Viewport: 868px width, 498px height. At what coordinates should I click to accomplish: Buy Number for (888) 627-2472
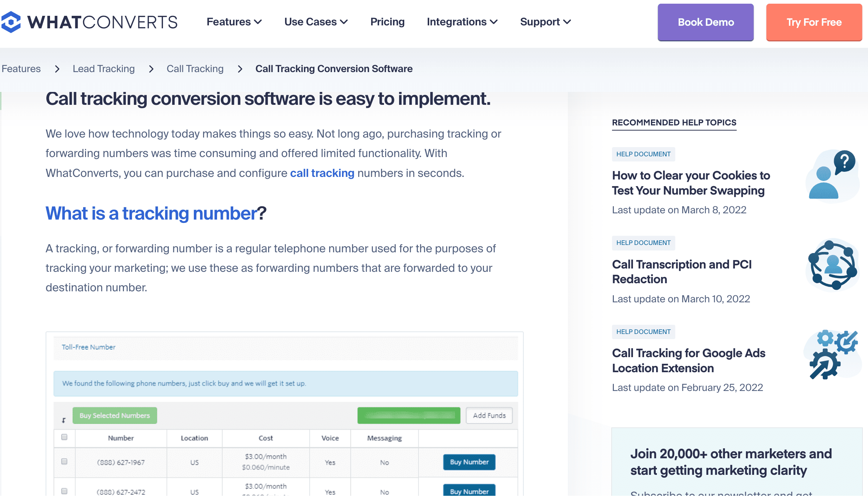469,491
